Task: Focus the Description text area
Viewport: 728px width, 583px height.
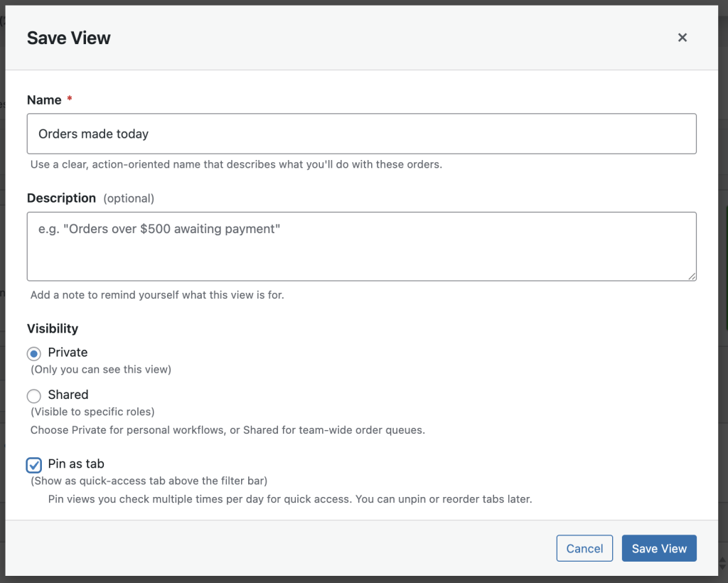Action: pyautogui.click(x=361, y=245)
